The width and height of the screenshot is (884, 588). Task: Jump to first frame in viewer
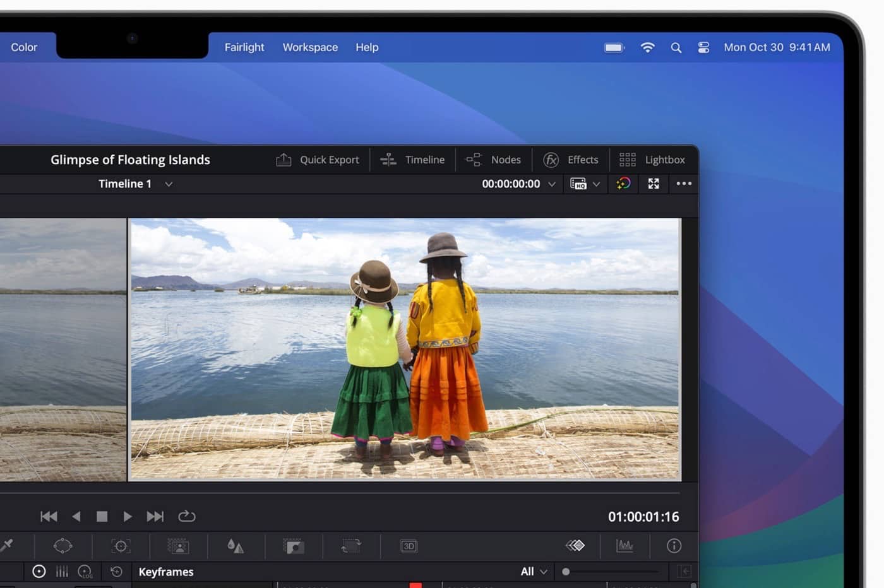(x=49, y=516)
